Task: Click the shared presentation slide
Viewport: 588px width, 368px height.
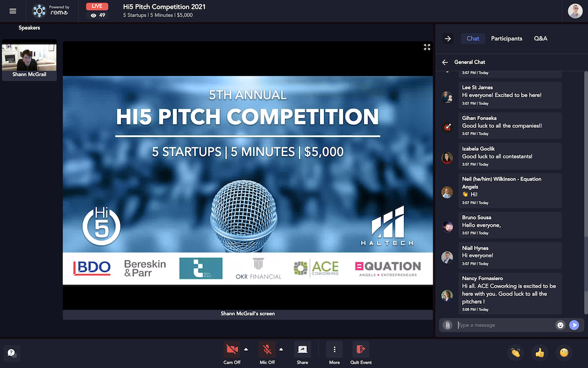Action: pos(248,181)
